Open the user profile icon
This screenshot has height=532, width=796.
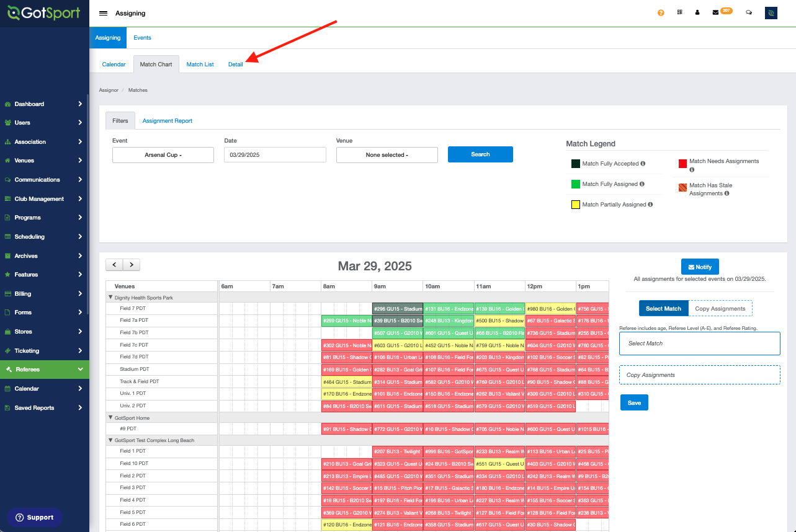697,12
